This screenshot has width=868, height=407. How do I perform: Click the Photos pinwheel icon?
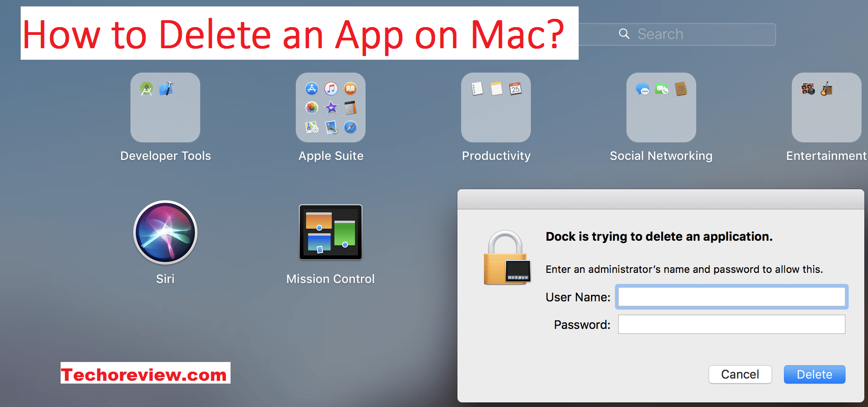click(x=312, y=108)
